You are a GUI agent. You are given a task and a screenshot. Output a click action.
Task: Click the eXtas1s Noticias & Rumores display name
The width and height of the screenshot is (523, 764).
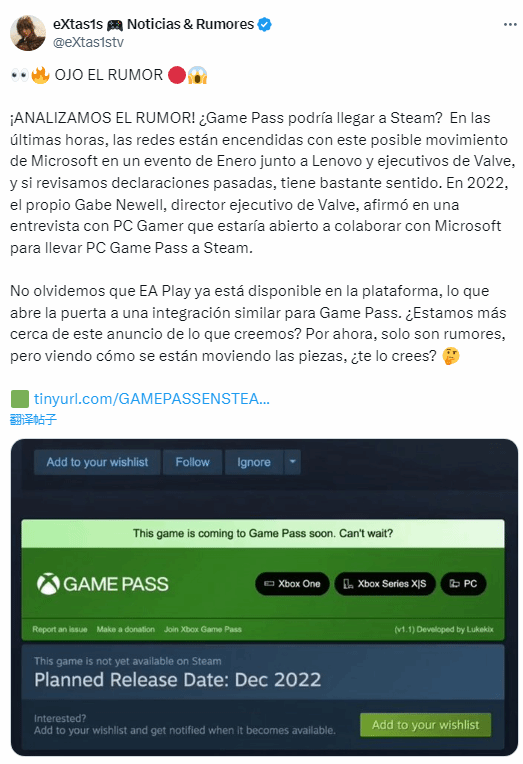(x=154, y=24)
